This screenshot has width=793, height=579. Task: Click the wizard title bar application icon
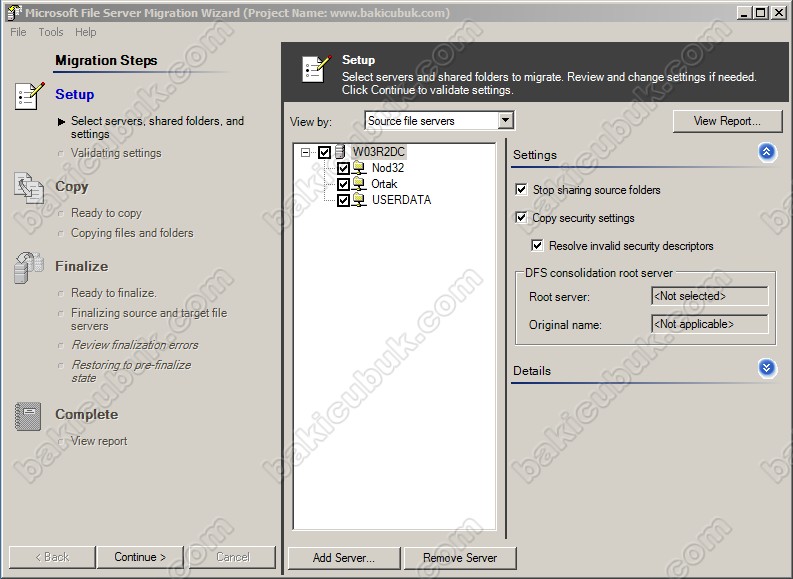pos(14,13)
